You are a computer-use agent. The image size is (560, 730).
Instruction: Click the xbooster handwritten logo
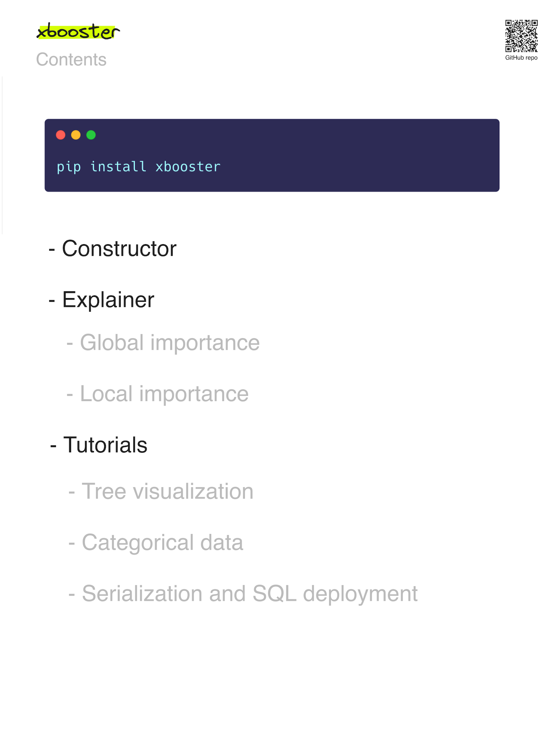pos(78,32)
